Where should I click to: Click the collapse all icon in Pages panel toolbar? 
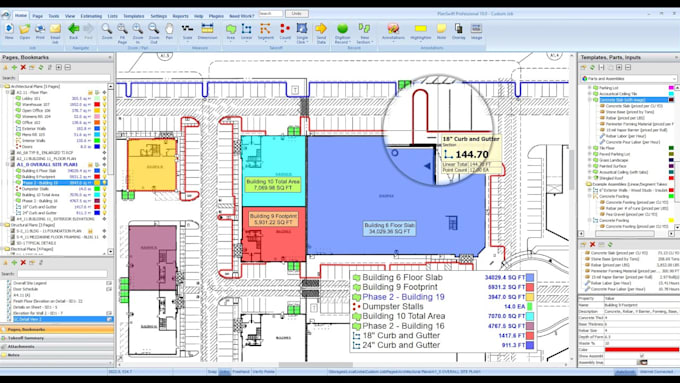click(67, 68)
